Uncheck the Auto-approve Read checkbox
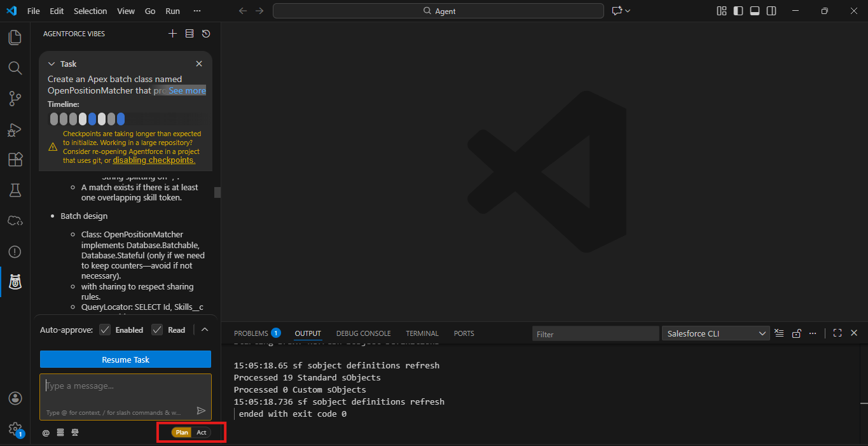Screen dimensions: 868x446 coord(157,330)
